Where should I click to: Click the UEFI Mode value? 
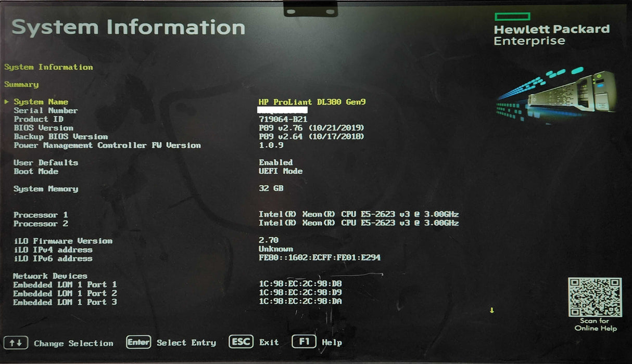pos(281,171)
